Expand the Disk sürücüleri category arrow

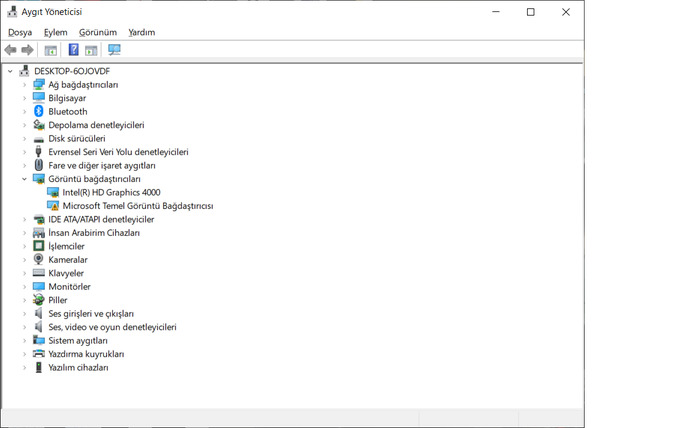[25, 139]
